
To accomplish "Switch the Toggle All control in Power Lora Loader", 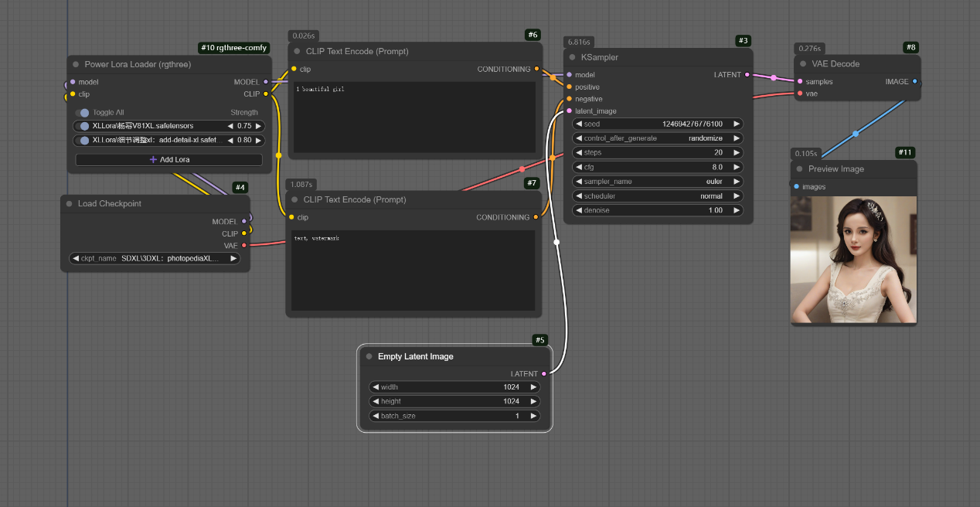I will (x=83, y=113).
